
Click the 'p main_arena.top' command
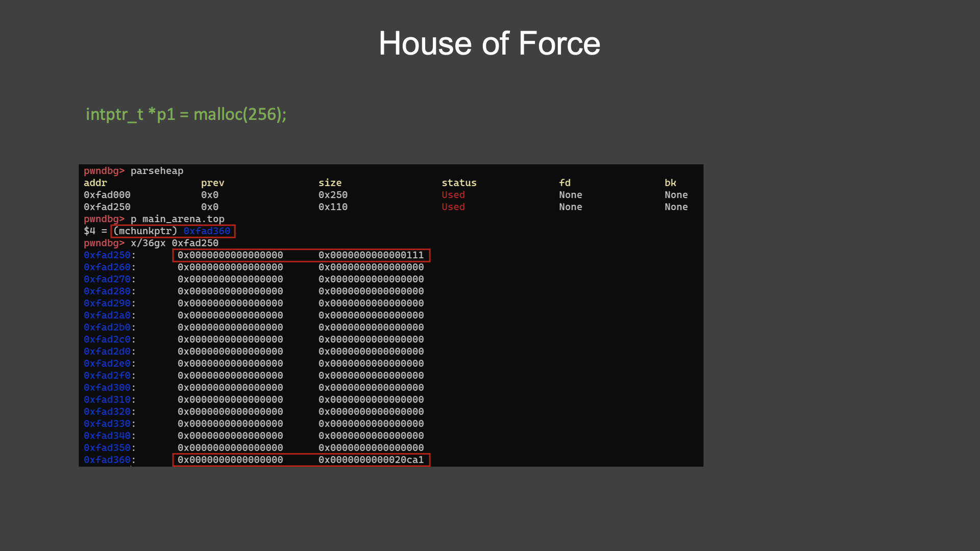tap(177, 219)
